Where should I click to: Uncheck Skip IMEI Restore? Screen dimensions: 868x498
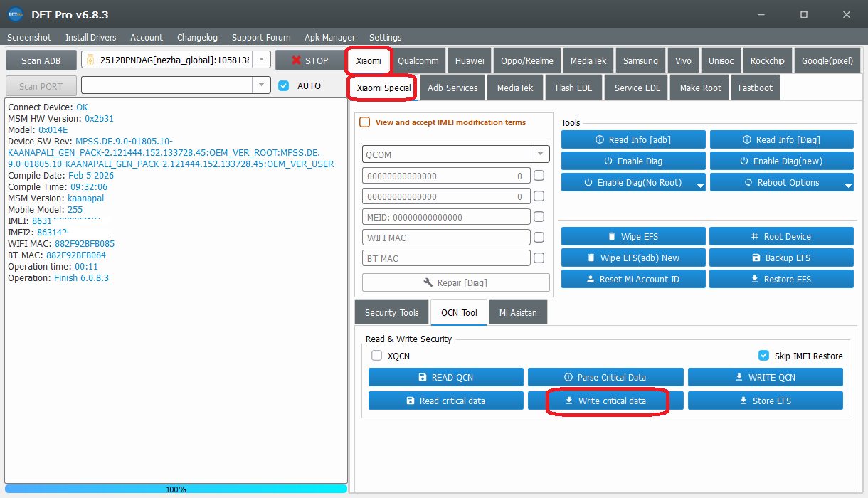(x=764, y=356)
